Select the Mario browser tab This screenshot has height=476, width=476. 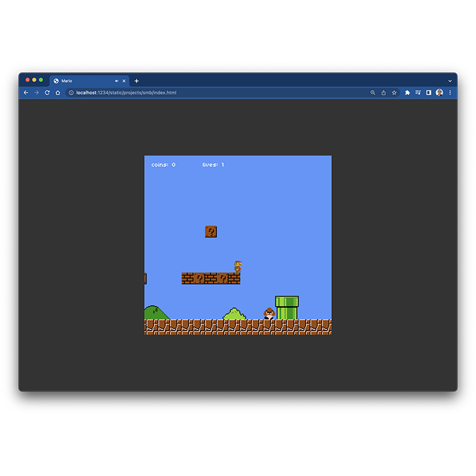[89, 81]
